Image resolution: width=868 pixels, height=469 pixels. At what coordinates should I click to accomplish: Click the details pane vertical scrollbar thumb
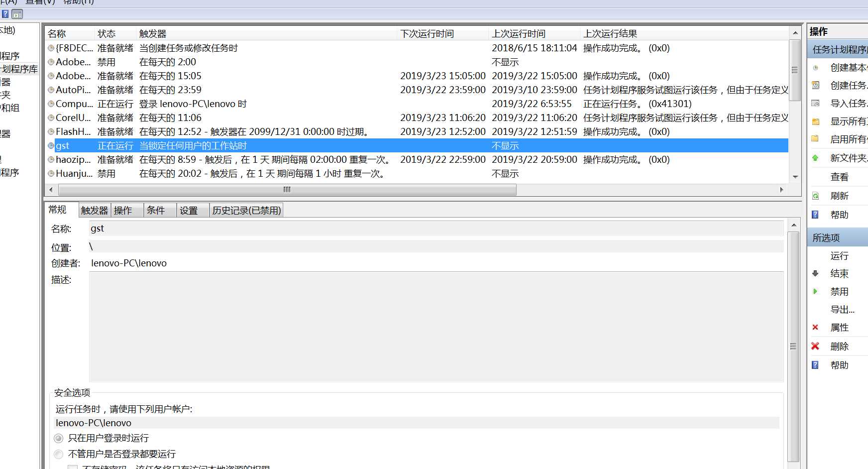pos(793,346)
